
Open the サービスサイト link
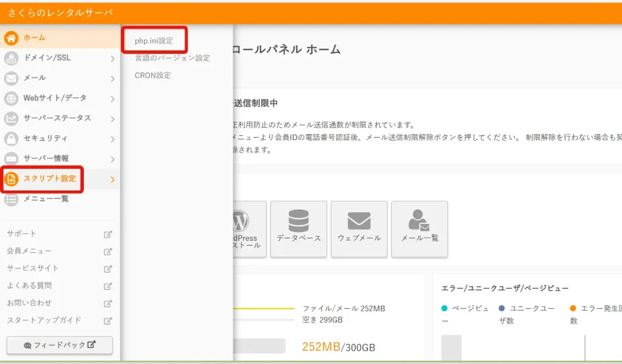click(33, 268)
